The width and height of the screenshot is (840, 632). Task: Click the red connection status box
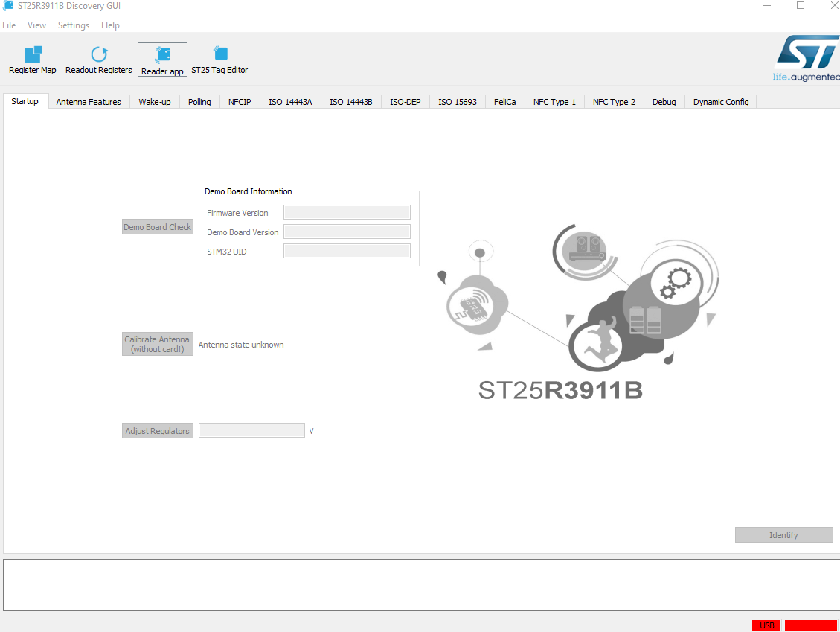click(x=811, y=625)
